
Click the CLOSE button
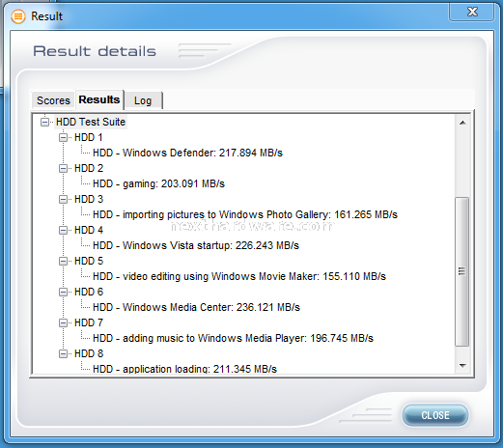(x=435, y=415)
